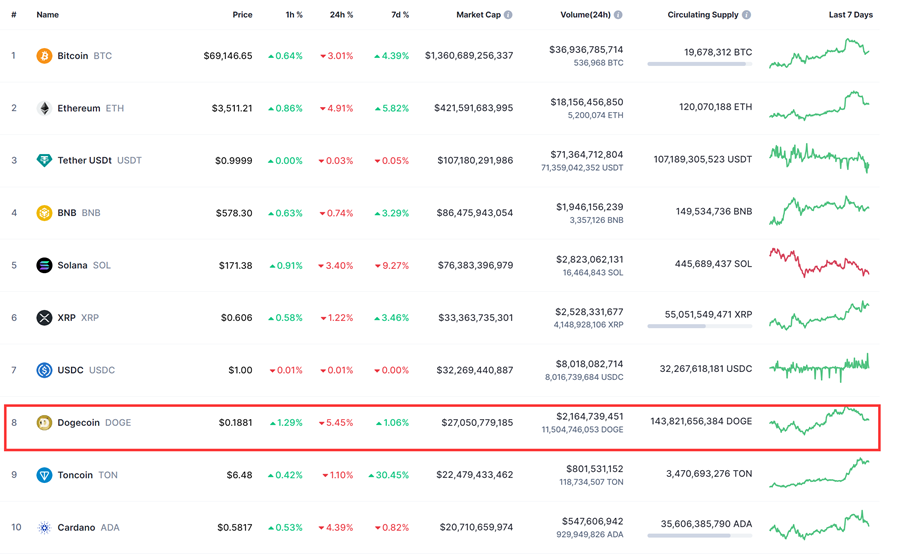Viewport: 900px width, 554px height.
Task: Click the XRP logo icon
Action: click(x=44, y=317)
